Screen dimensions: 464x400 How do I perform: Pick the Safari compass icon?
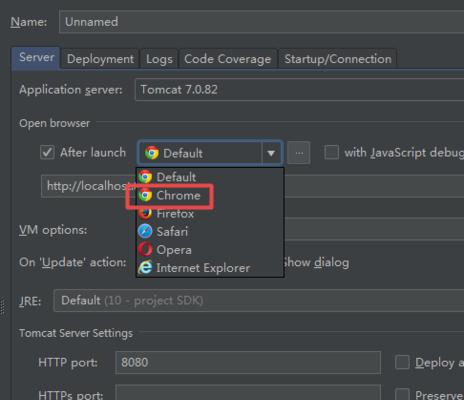[145, 231]
